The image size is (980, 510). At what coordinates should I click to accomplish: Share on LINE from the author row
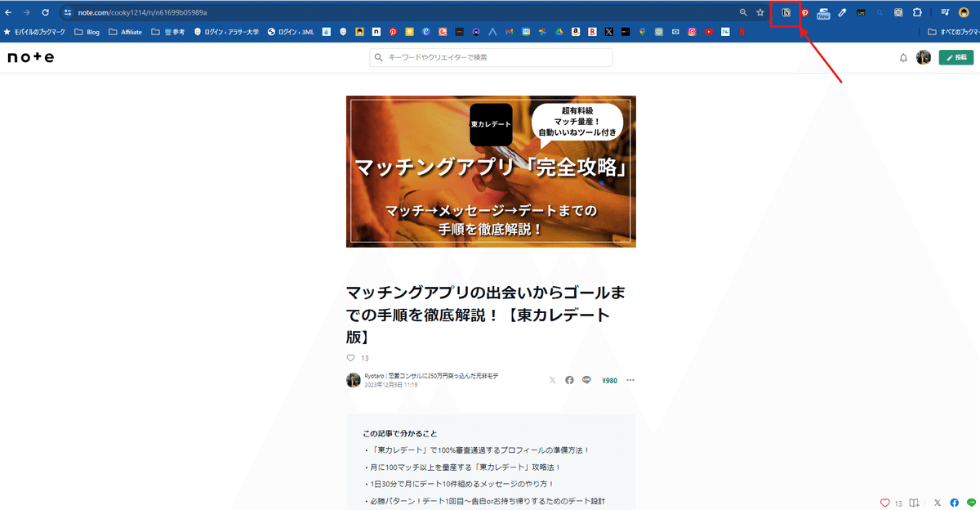(x=586, y=380)
